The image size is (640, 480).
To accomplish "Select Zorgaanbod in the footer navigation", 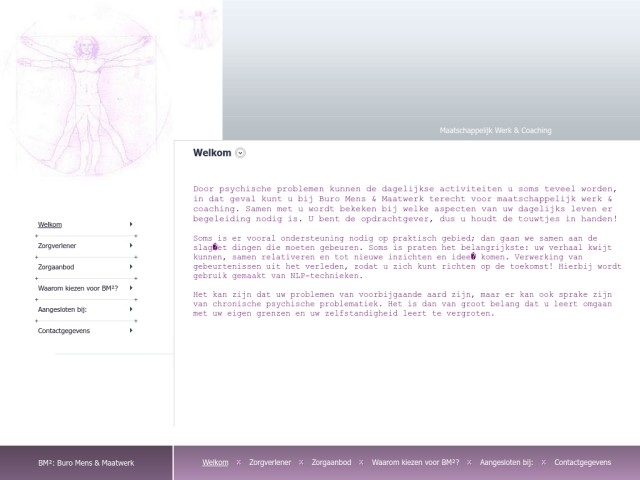I will point(331,463).
